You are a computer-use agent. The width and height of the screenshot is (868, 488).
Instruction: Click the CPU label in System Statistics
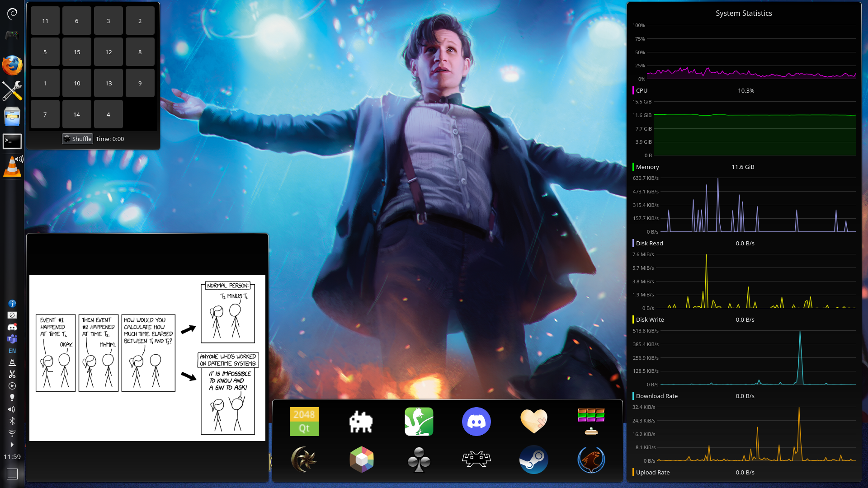click(642, 90)
